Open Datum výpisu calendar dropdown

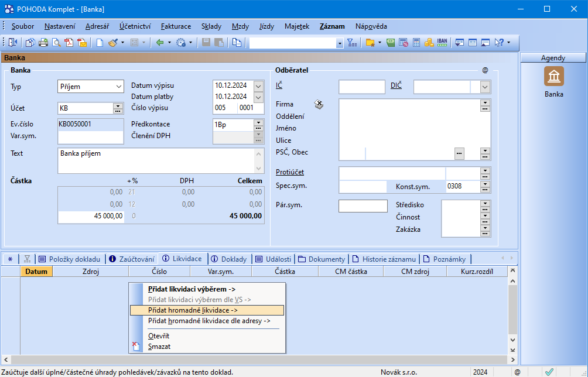coord(258,86)
